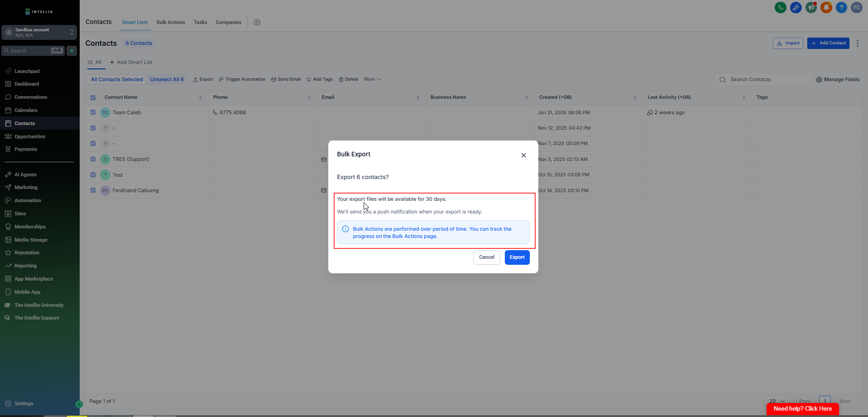Uncheck the Team Caleb row checkbox

(93, 112)
